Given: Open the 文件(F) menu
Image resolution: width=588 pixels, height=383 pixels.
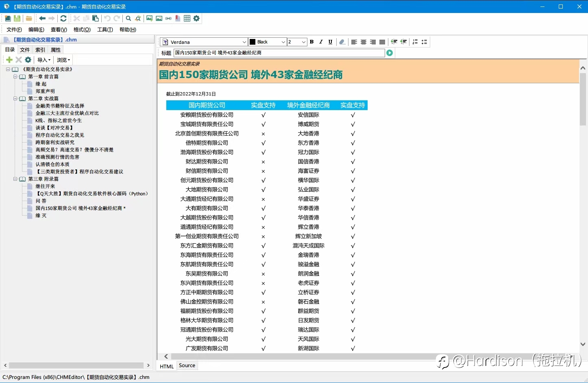Looking at the screenshot, I should tap(14, 30).
